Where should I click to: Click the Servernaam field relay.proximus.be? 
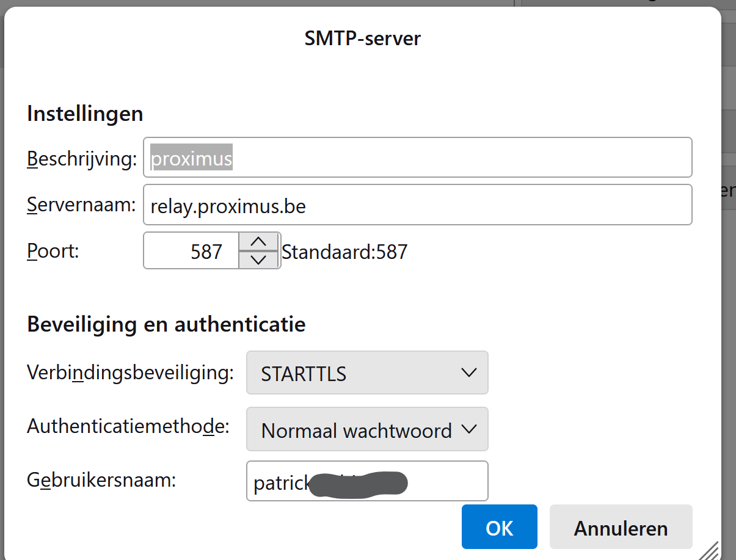tap(417, 205)
